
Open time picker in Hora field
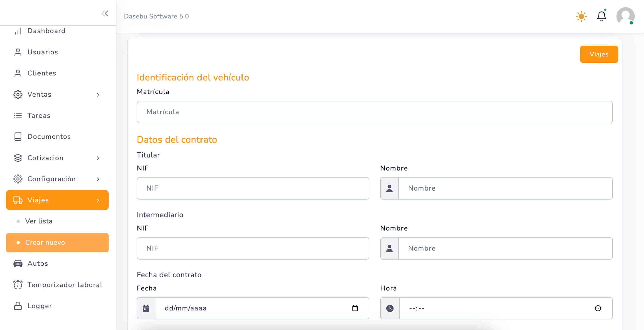(x=598, y=308)
